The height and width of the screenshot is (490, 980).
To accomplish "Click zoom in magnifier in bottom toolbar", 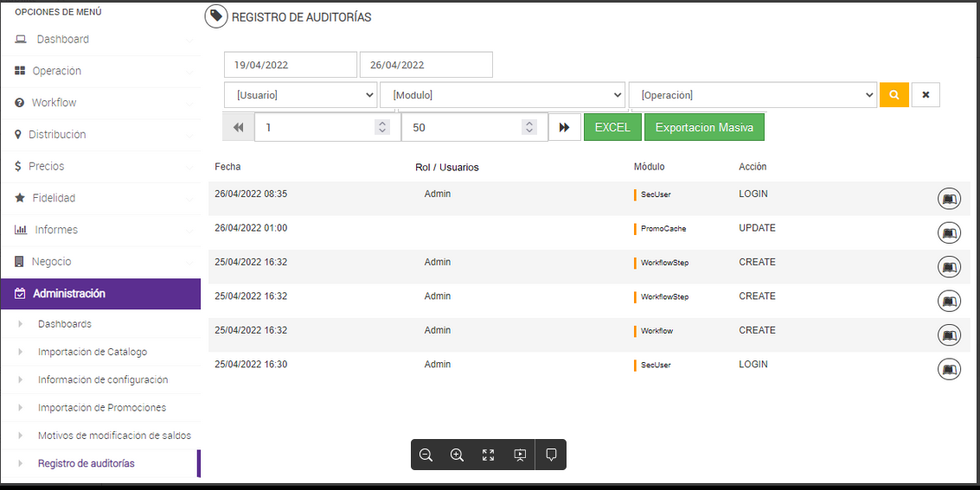I will 457,455.
